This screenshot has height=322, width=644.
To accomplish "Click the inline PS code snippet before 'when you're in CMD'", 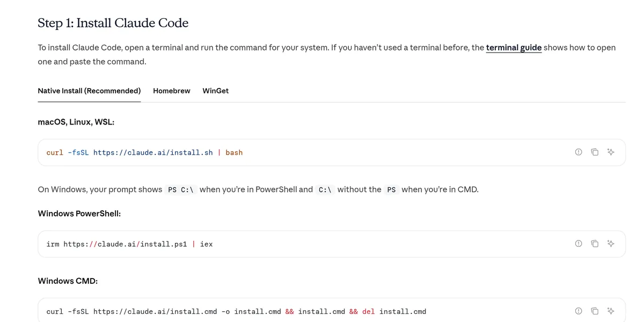I will [x=391, y=189].
